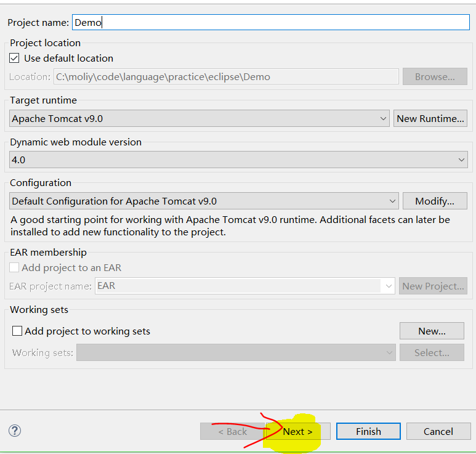Screen dimensions: 476x454
Task: Click the Modify... configuration button
Action: (x=435, y=201)
